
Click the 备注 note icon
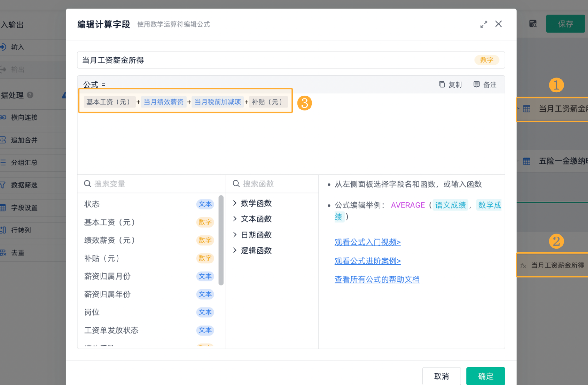pos(477,84)
